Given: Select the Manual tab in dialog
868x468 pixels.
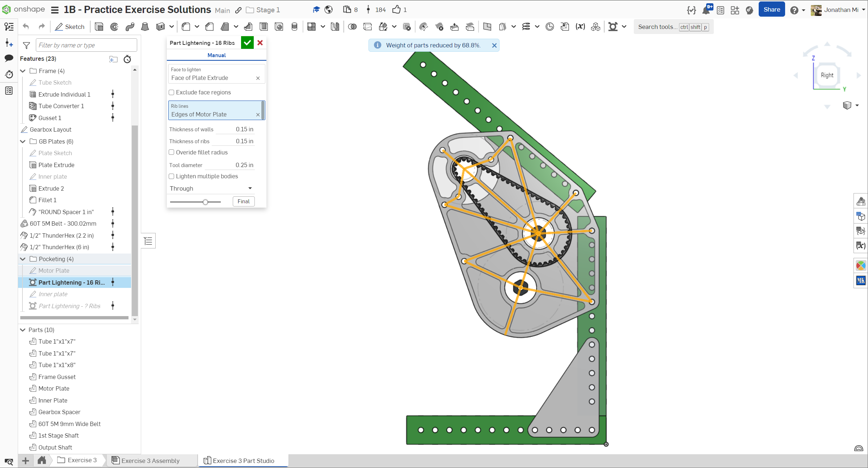Looking at the screenshot, I should [216, 55].
